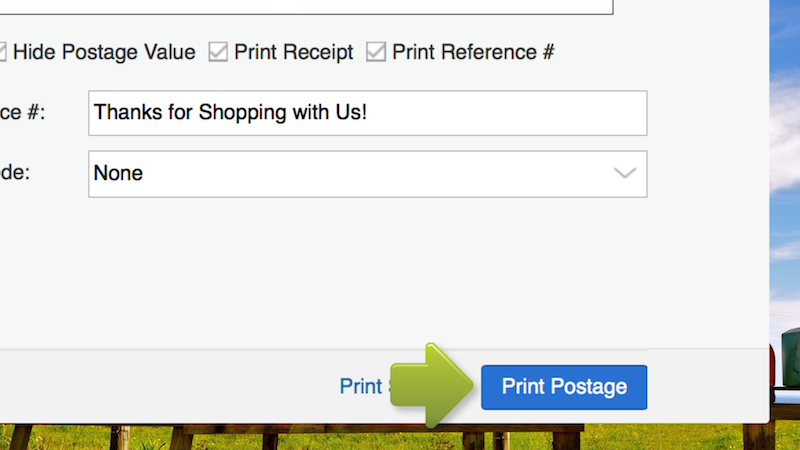The width and height of the screenshot is (800, 450).
Task: Click the Hide Postage Value label text
Action: [104, 52]
